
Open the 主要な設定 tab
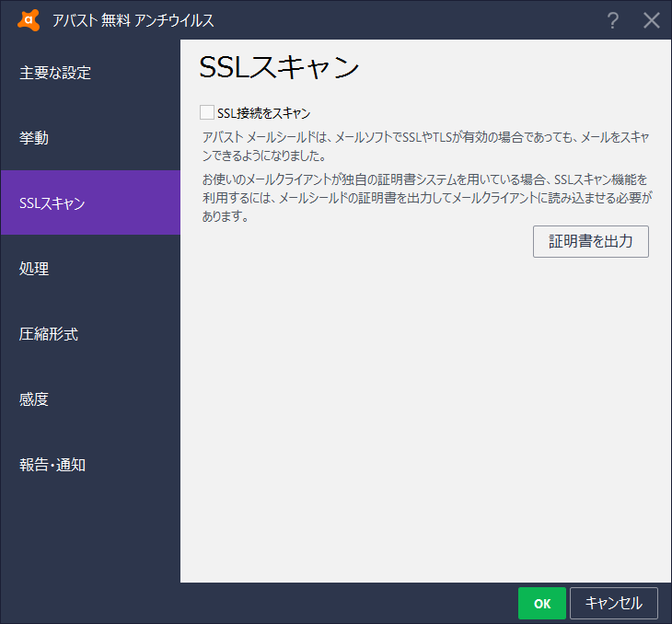click(90, 73)
